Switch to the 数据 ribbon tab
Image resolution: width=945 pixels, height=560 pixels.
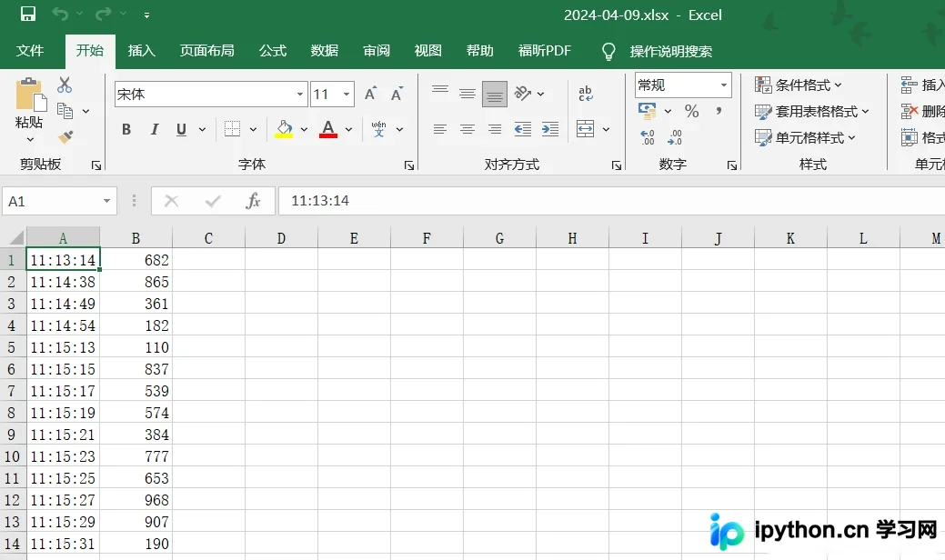[x=324, y=51]
